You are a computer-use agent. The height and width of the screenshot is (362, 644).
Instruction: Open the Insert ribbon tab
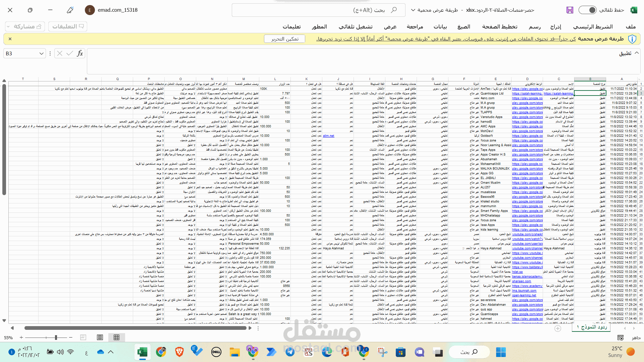coord(555,26)
